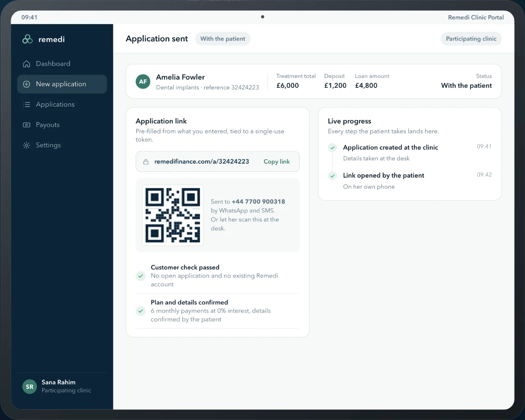Click the New application plus icon
525x420 pixels.
pyautogui.click(x=27, y=84)
